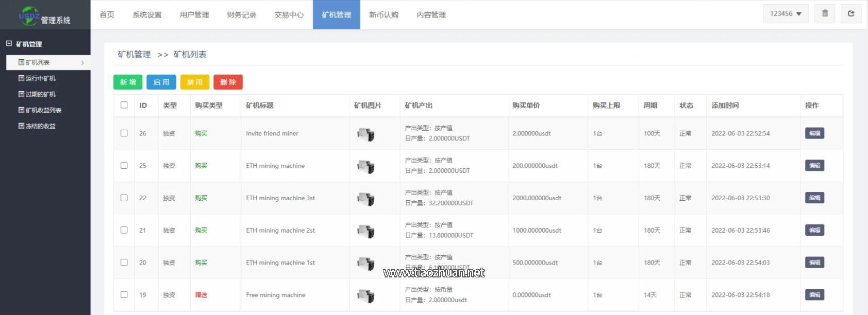Click the chevron beside 矿机列表 in sidebar

coord(82,63)
